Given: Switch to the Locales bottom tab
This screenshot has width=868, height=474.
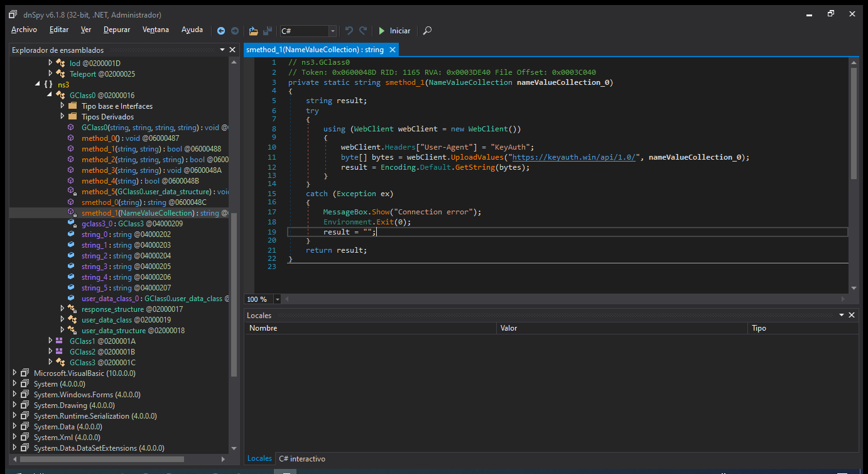Looking at the screenshot, I should click(259, 458).
